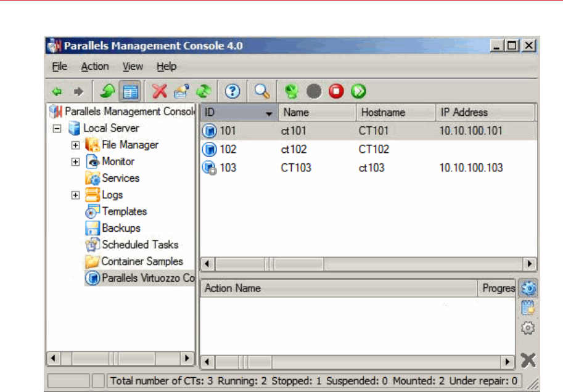Click actions pane horizontal scroll thumb
This screenshot has width=563, height=392.
tap(244, 361)
